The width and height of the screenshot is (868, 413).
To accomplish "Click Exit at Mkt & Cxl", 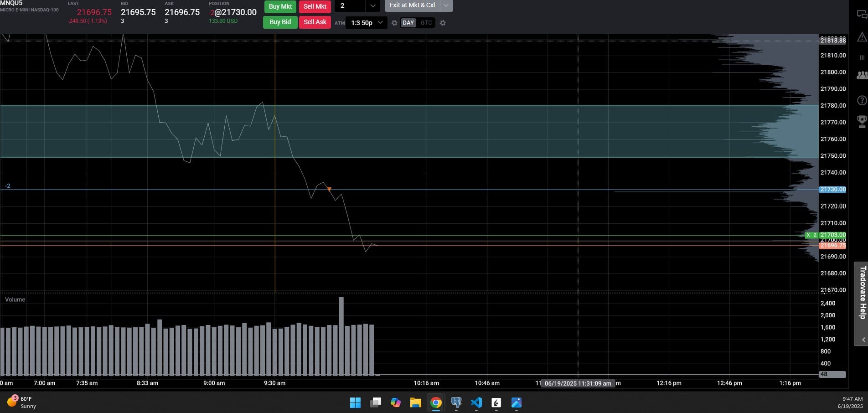I will pos(412,5).
